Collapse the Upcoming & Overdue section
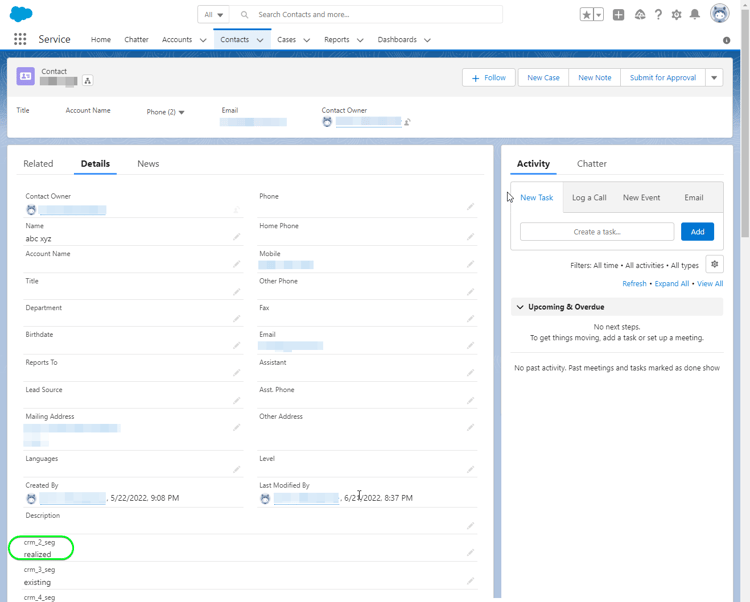Viewport: 750px width, 602px height. tap(520, 307)
